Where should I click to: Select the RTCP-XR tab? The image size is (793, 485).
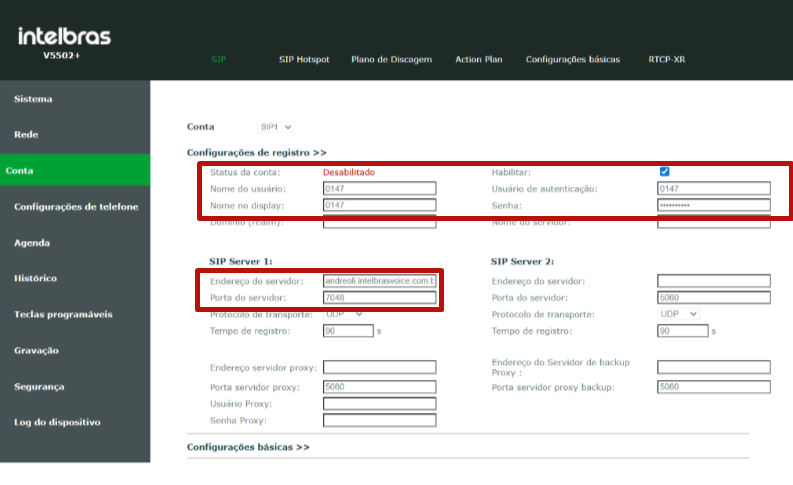click(x=667, y=59)
